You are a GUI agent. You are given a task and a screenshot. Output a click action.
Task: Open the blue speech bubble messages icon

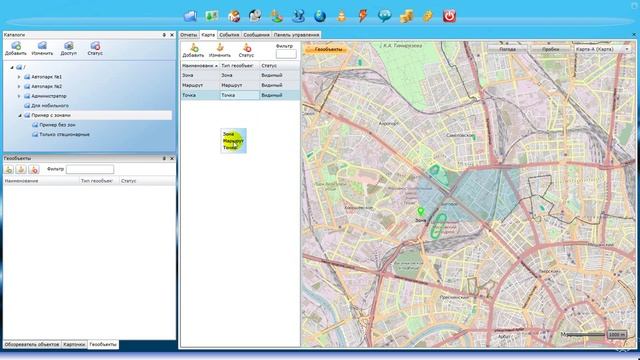click(x=384, y=16)
